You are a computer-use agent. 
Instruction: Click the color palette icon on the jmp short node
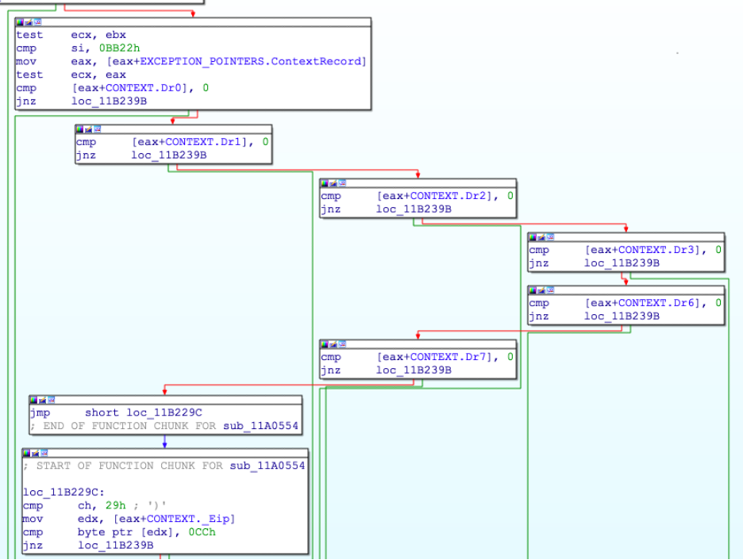34,400
